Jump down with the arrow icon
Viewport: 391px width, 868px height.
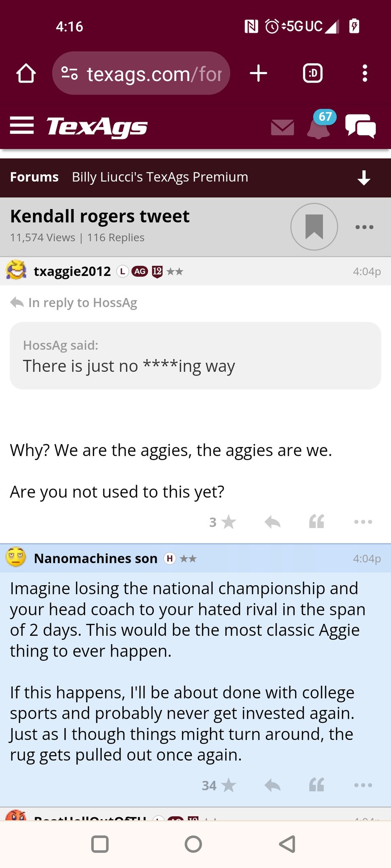tap(364, 178)
